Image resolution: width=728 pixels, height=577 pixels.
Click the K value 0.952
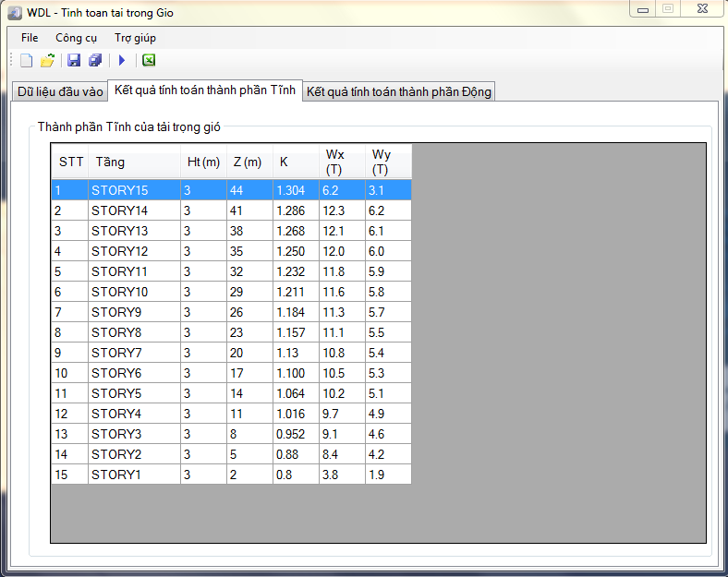tap(296, 434)
